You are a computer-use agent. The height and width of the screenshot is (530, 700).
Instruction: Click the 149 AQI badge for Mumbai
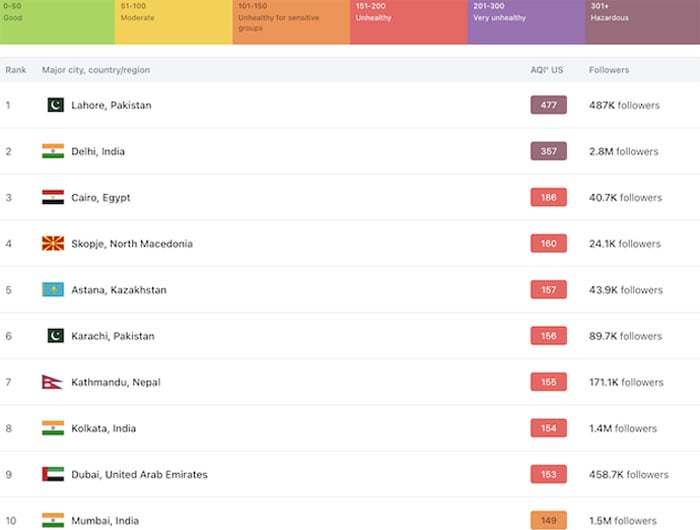pyautogui.click(x=549, y=520)
